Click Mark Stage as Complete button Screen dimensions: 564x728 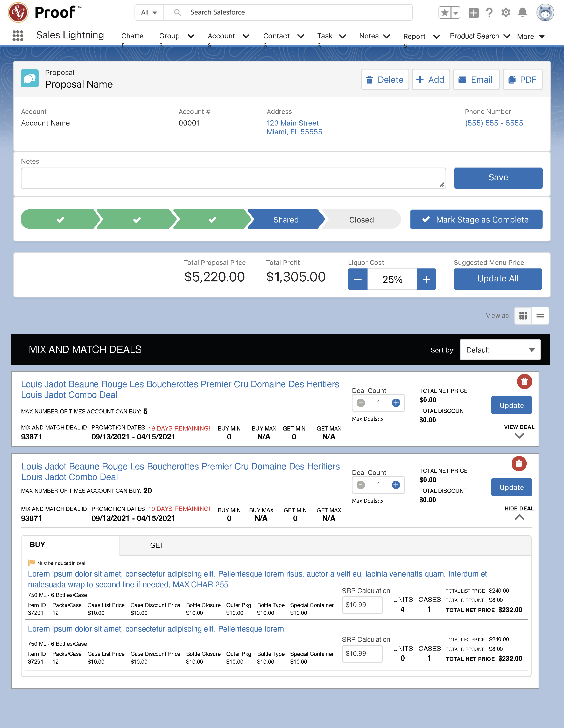476,220
